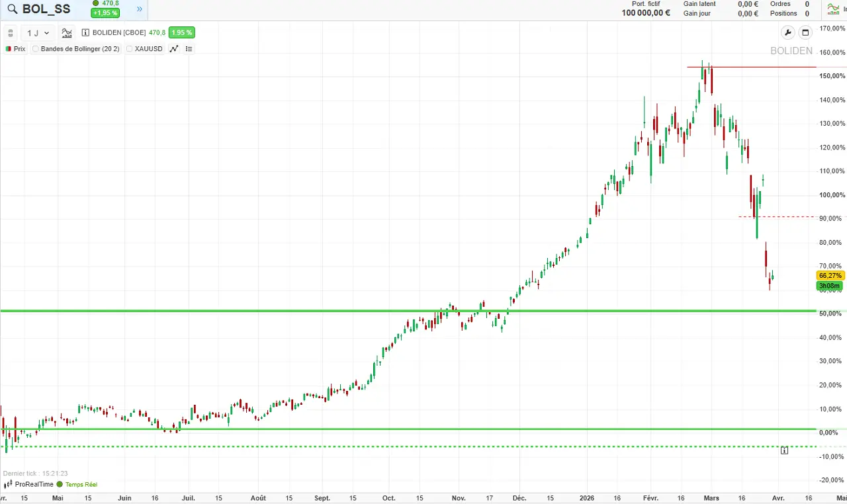This screenshot has height=504, width=847.
Task: Click the 3h08m countdown badge
Action: [x=828, y=286]
